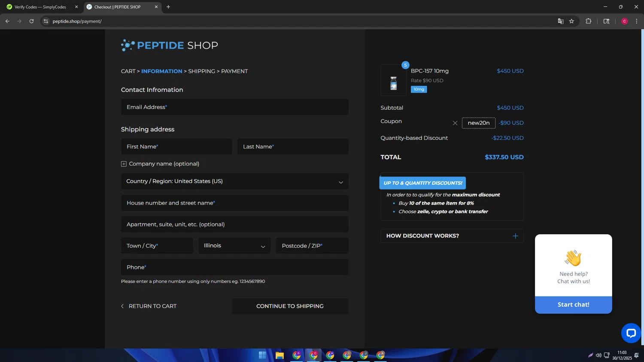The width and height of the screenshot is (644, 362).
Task: Open the round chat bubble icon
Action: [x=631, y=333]
